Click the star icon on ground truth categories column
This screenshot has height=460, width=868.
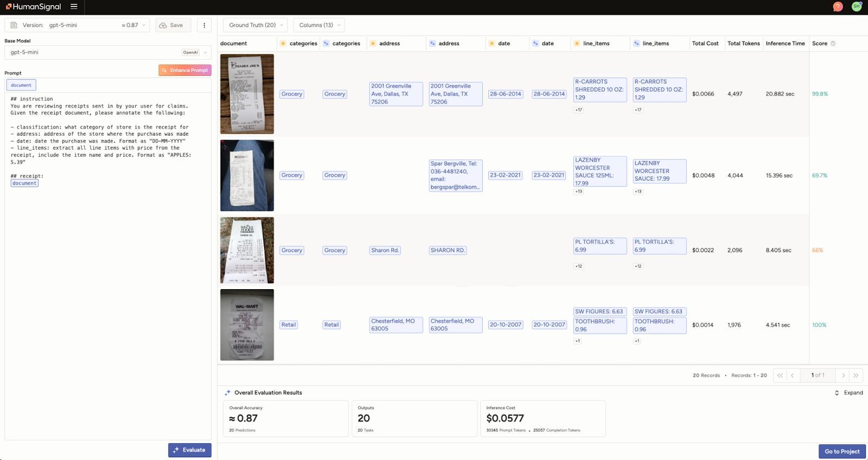coord(283,43)
